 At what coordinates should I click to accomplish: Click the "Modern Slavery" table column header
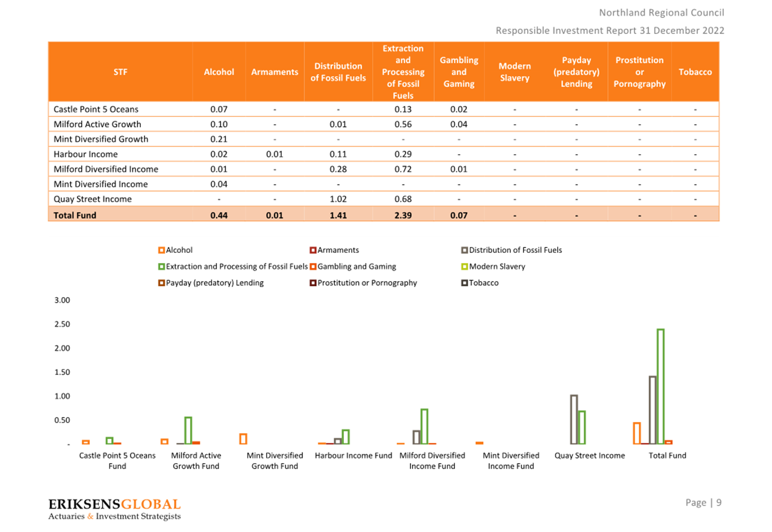point(515,72)
